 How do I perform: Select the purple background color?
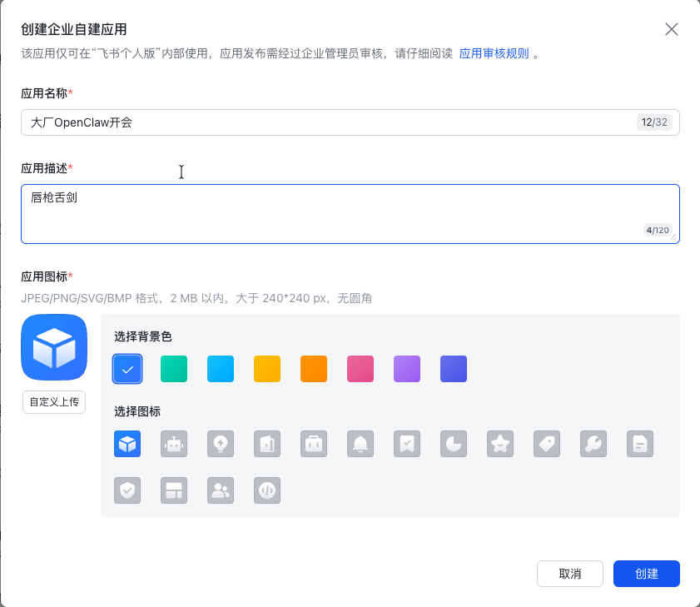[407, 369]
